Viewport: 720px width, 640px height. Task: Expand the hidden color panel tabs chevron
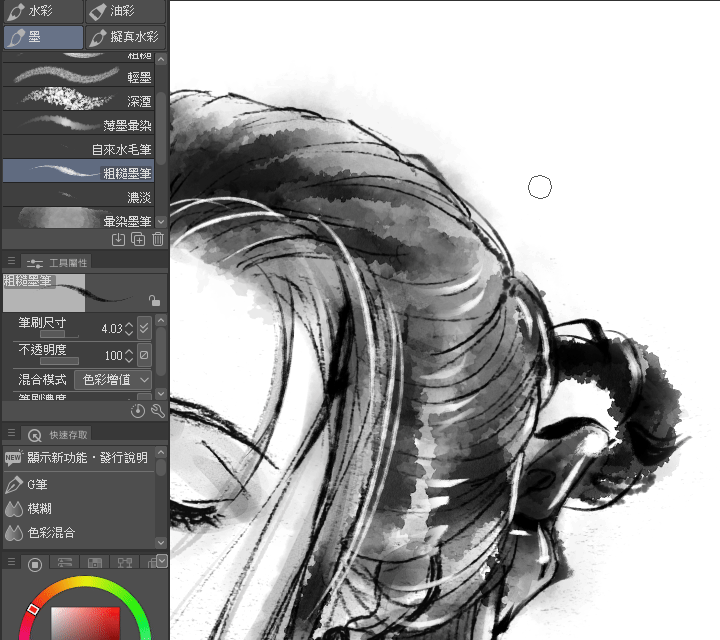click(x=162, y=561)
